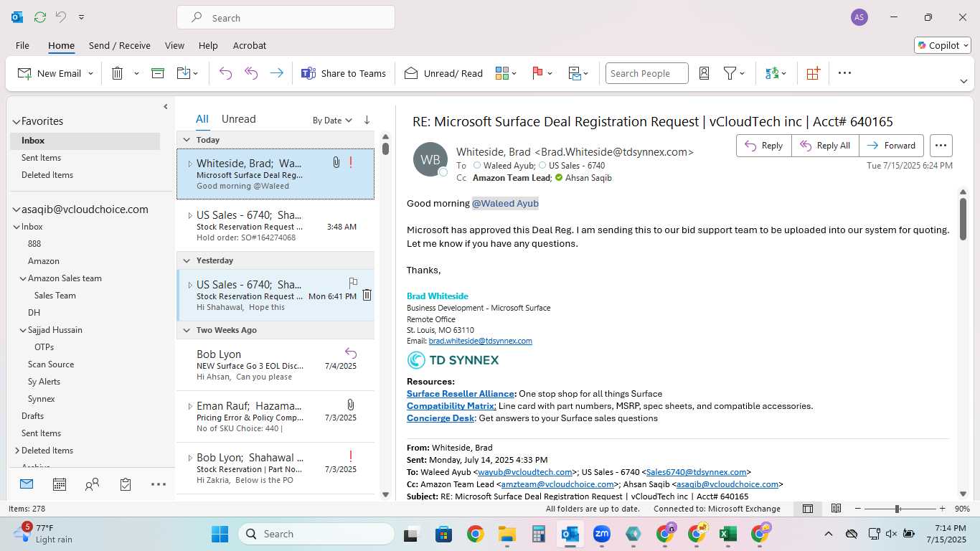This screenshot has height=551, width=980.
Task: Select the All messages tab
Action: (202, 119)
